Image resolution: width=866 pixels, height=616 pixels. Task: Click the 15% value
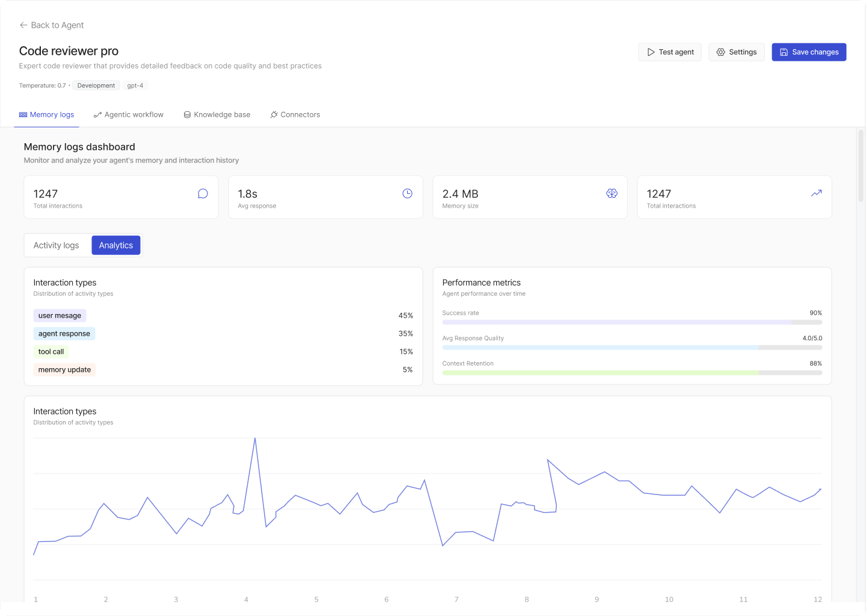tap(407, 352)
